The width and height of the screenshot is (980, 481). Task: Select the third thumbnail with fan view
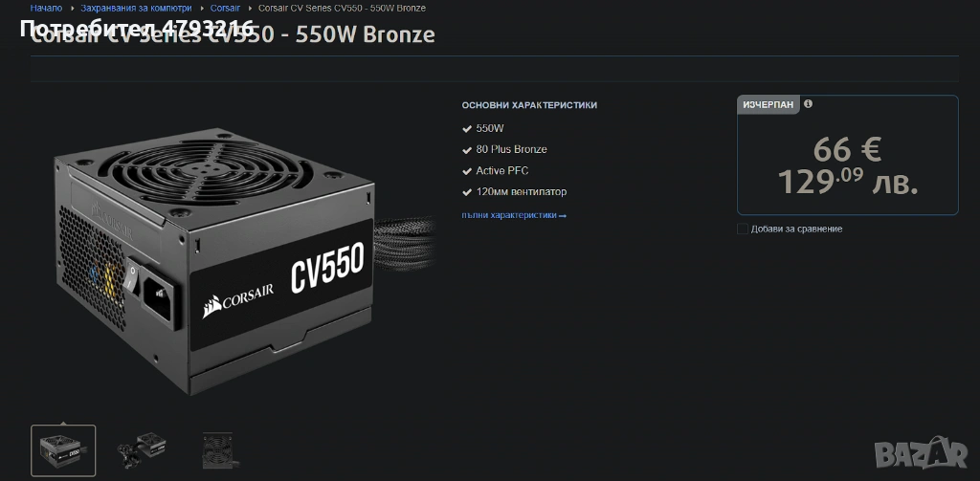coord(217,450)
